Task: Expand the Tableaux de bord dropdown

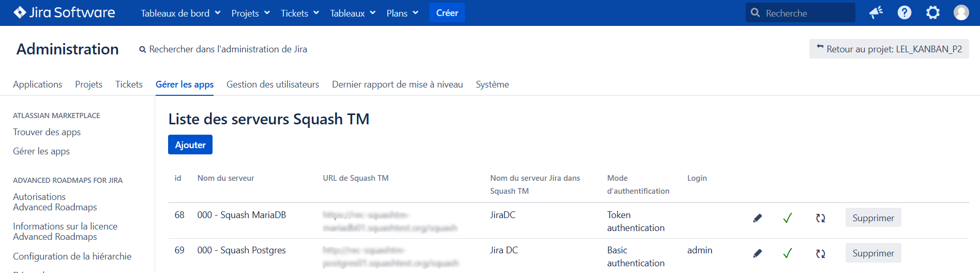Action: click(180, 13)
